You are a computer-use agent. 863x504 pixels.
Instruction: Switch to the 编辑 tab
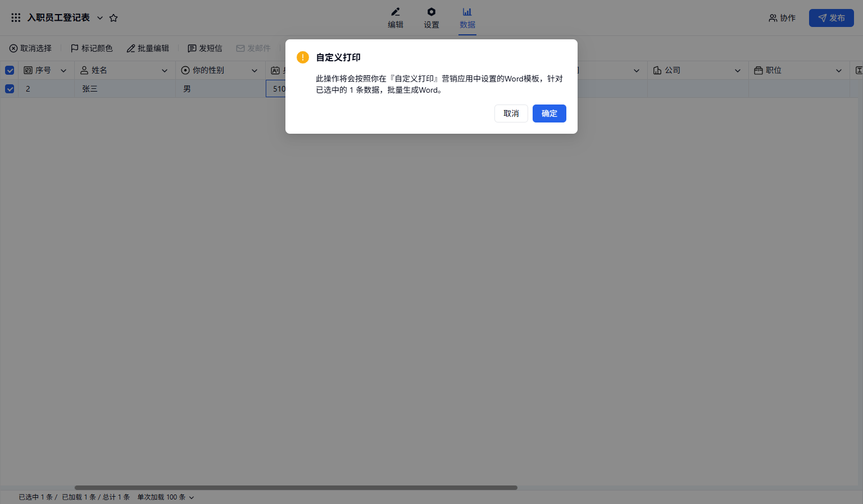[396, 18]
